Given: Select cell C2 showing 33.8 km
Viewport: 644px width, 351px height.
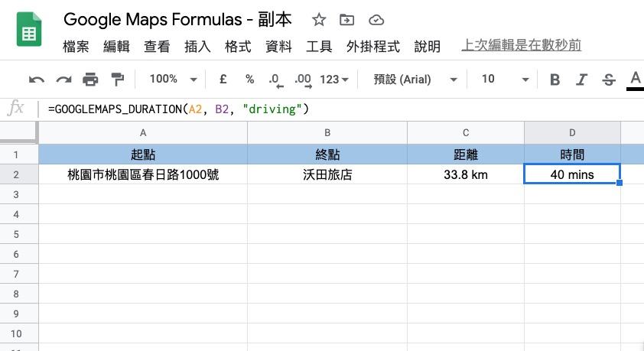Looking at the screenshot, I should tap(465, 175).
